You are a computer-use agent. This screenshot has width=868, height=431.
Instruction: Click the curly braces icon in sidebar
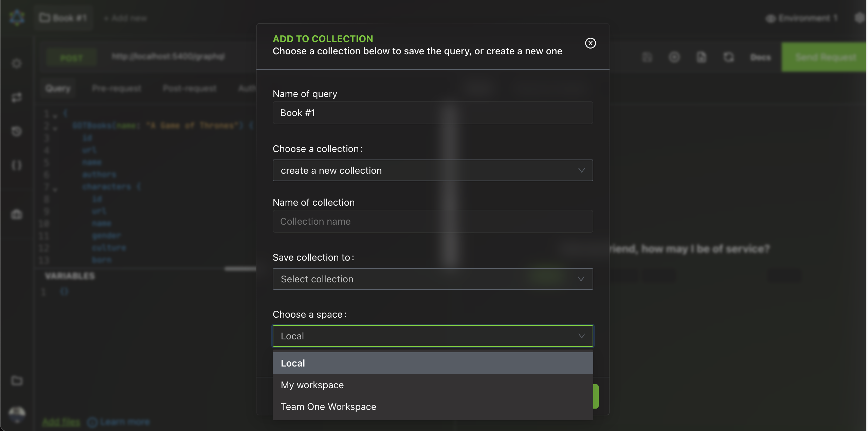tap(17, 165)
